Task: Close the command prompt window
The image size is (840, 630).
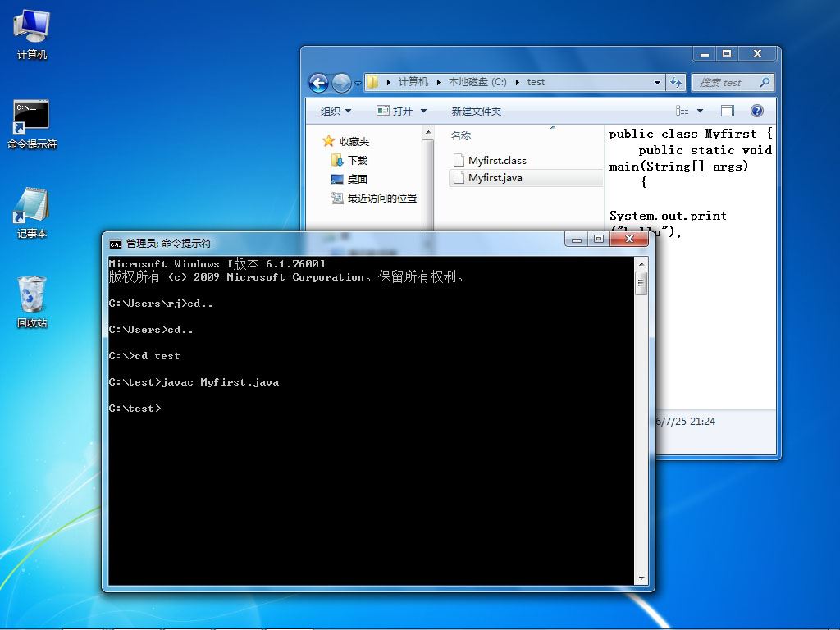Action: point(629,240)
